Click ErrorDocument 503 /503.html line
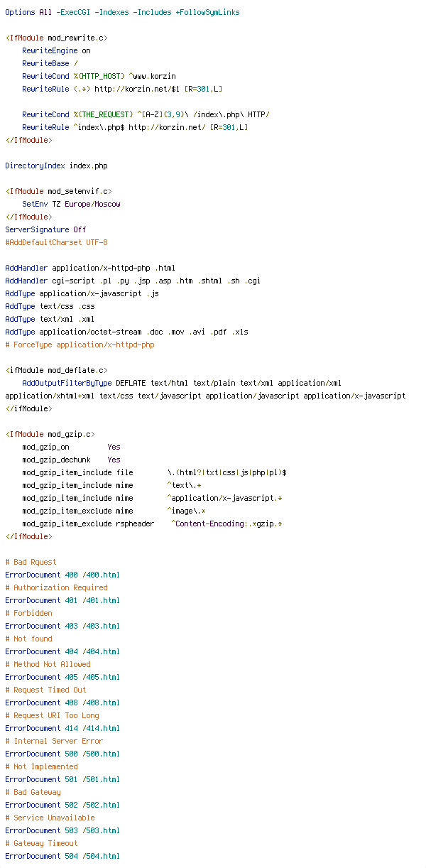Viewport: 426px width, 868px height. click(x=62, y=830)
